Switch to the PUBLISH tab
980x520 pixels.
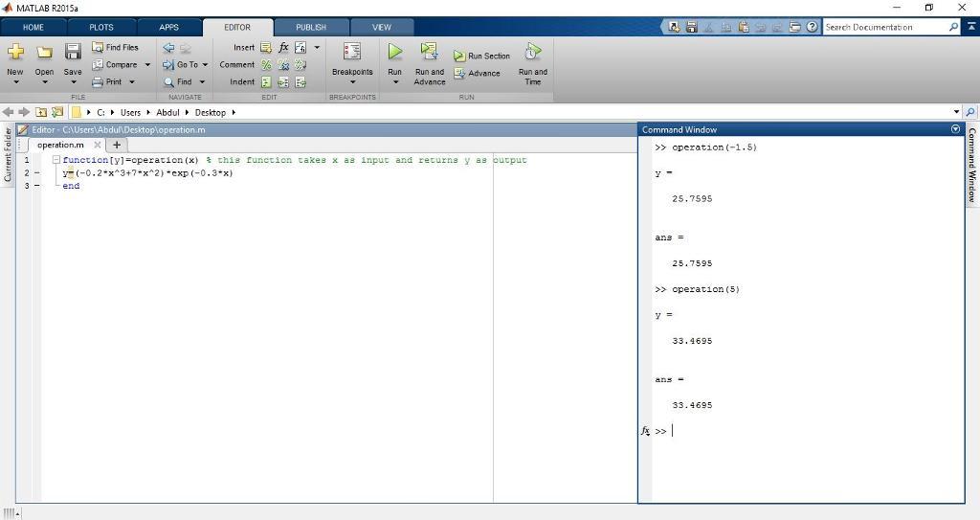[310, 27]
